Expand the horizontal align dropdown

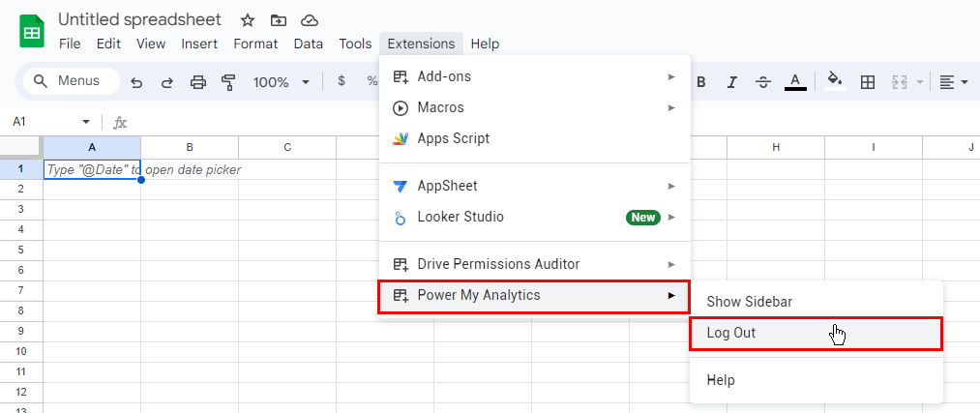tap(954, 82)
